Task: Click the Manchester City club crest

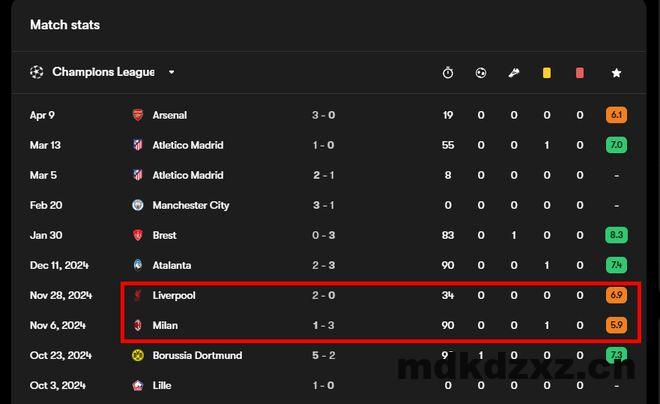Action: coord(138,205)
